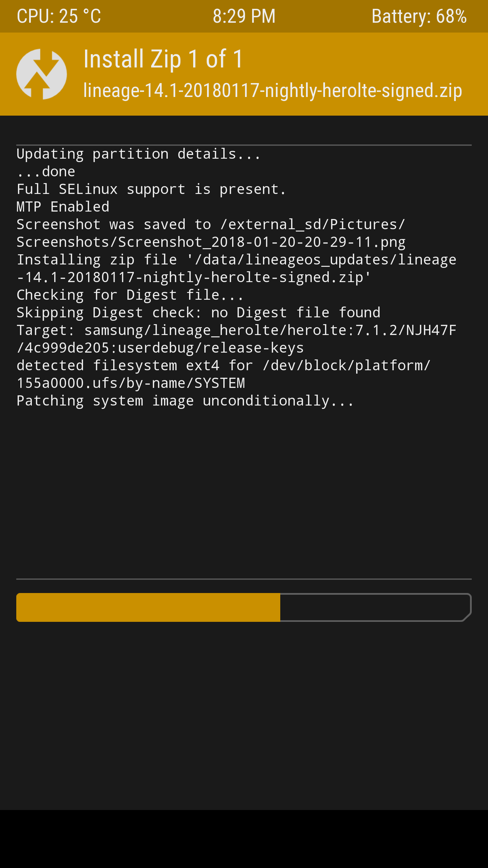The width and height of the screenshot is (488, 868).
Task: Tap the black bar at the screen bottom
Action: [x=244, y=839]
